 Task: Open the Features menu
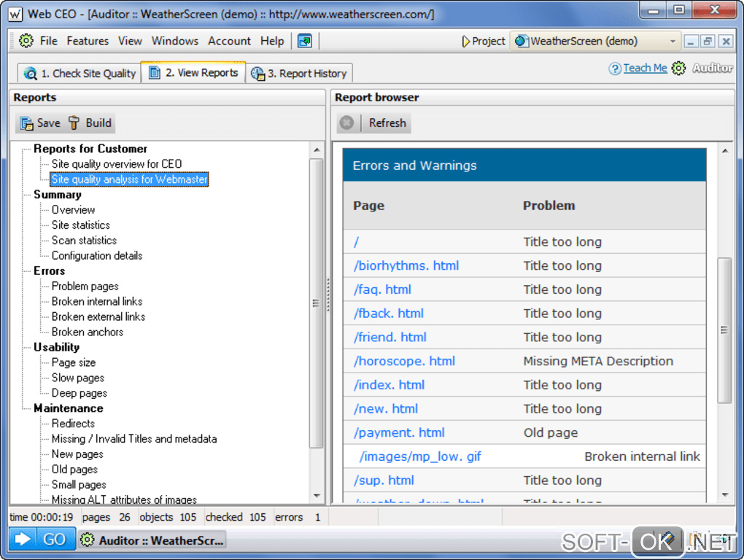[88, 42]
